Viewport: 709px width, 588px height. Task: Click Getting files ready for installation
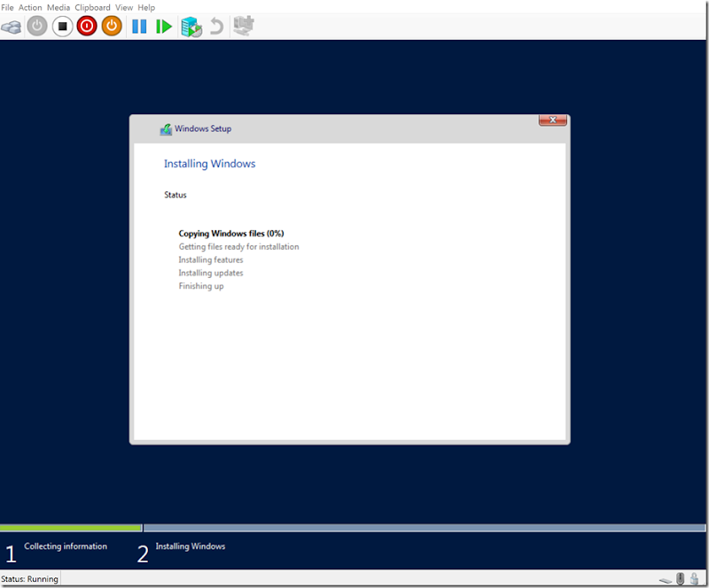238,247
